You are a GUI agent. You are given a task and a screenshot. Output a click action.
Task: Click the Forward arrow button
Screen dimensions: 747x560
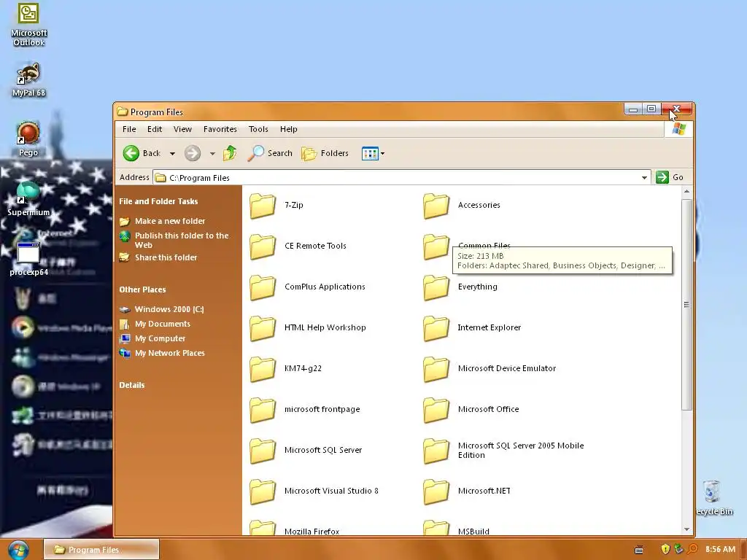pyautogui.click(x=193, y=153)
